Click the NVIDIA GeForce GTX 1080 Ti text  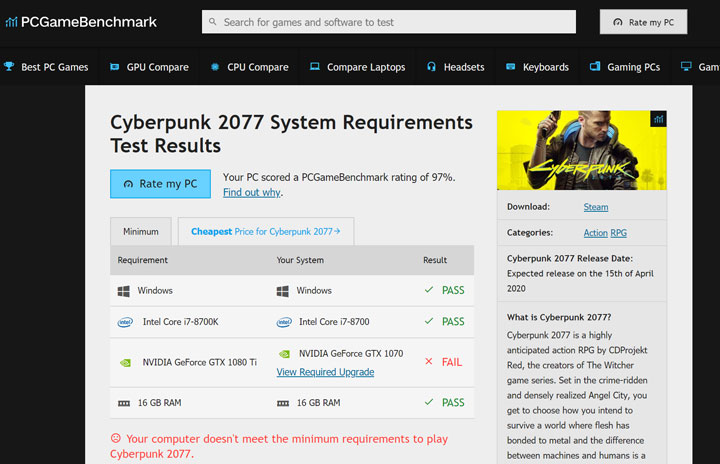[x=200, y=362]
